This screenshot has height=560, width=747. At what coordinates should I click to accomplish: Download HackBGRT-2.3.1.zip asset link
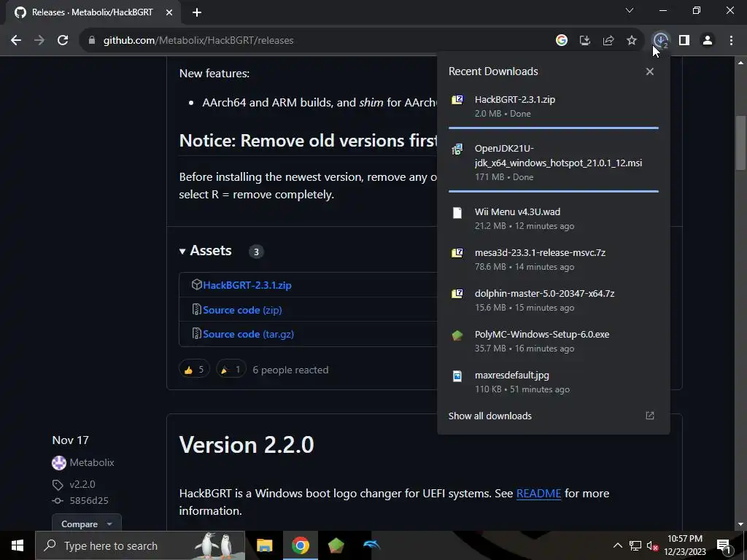tap(247, 285)
